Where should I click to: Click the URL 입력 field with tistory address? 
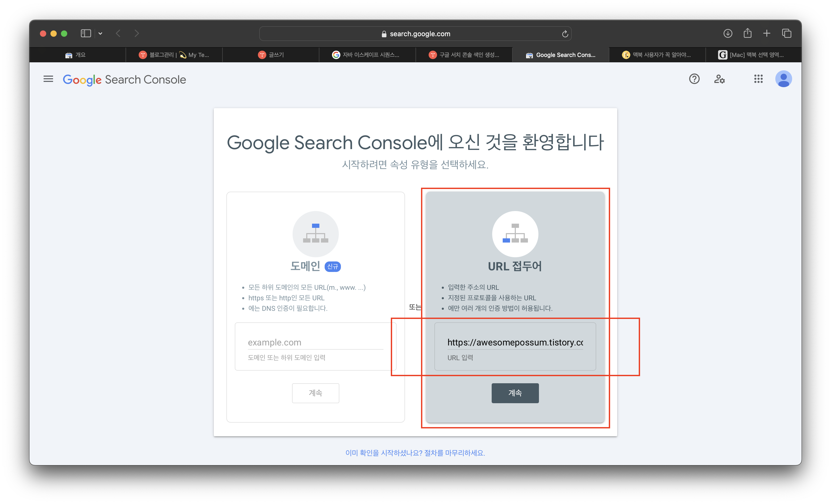tap(515, 342)
